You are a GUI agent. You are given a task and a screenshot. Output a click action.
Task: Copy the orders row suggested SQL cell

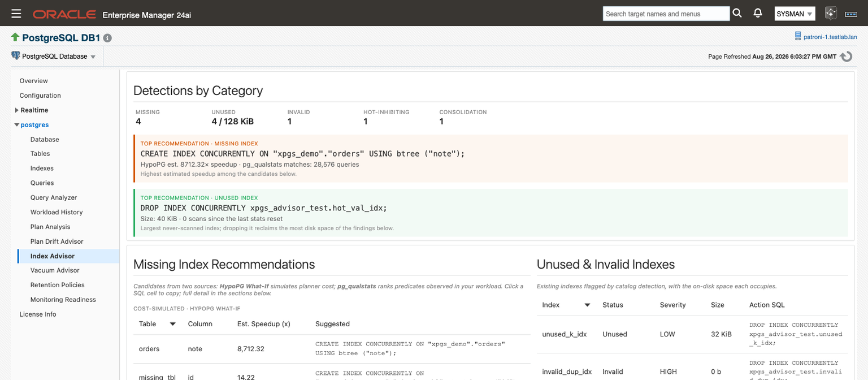[x=410, y=348]
